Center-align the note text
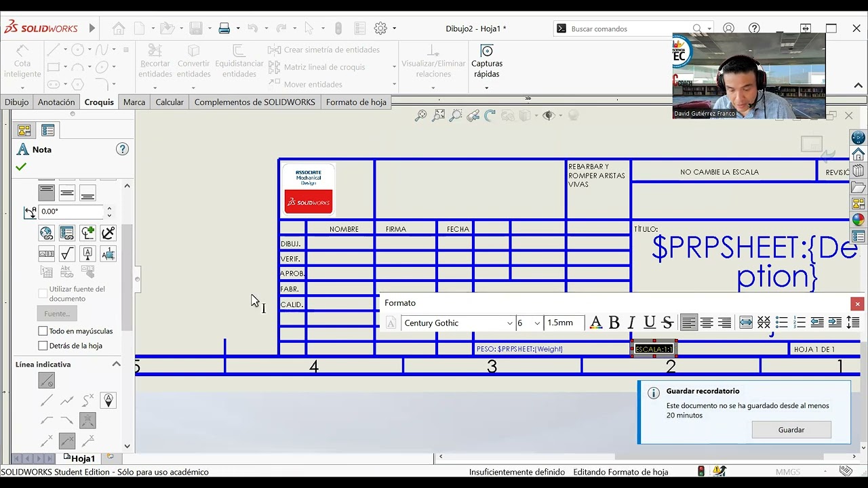The height and width of the screenshot is (488, 868). point(707,323)
